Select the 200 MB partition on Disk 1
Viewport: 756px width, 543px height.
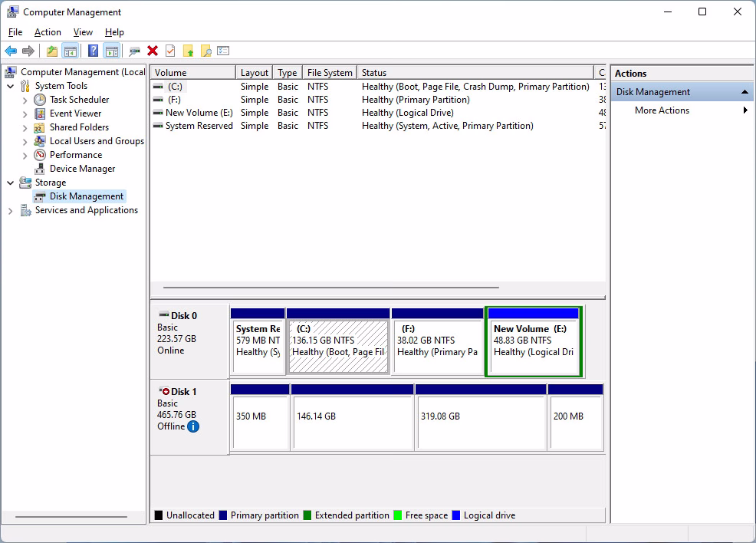(576, 417)
